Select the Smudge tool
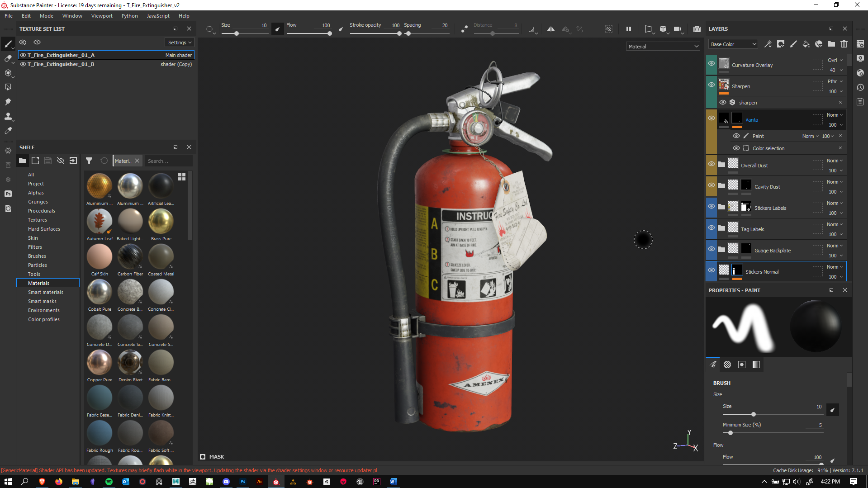 click(8, 102)
